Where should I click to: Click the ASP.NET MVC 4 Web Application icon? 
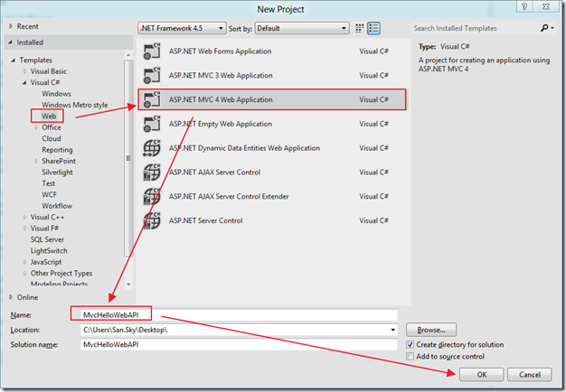[x=152, y=99]
